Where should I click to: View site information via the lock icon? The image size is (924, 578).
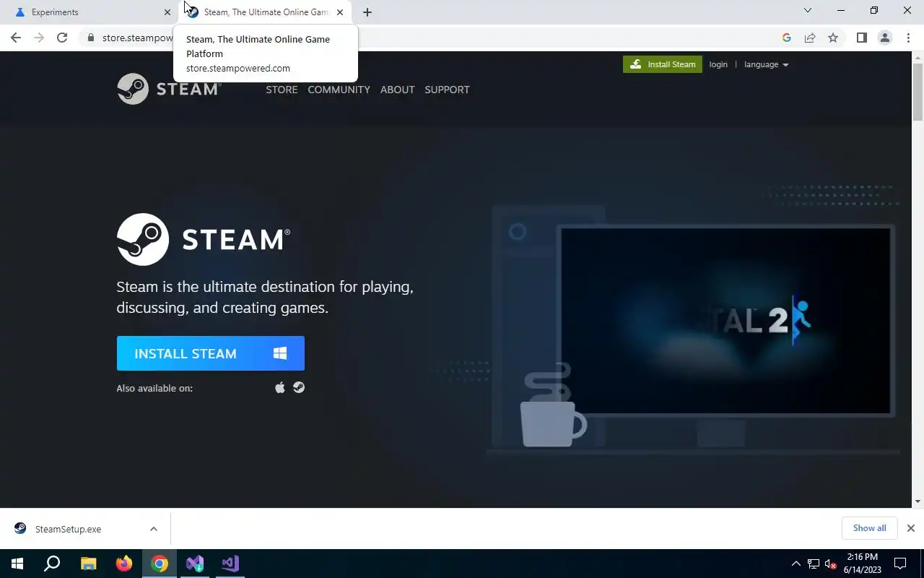click(90, 38)
